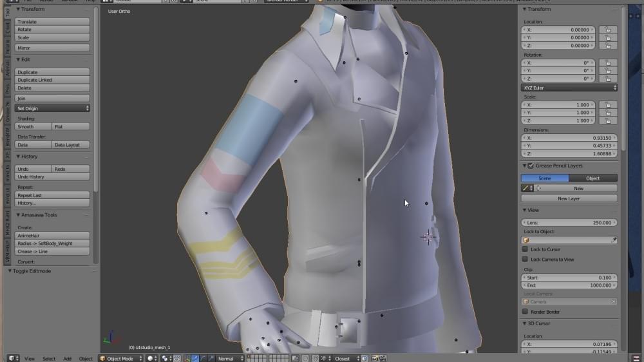644x362 pixels.
Task: Click the New Layer button
Action: pos(569,198)
